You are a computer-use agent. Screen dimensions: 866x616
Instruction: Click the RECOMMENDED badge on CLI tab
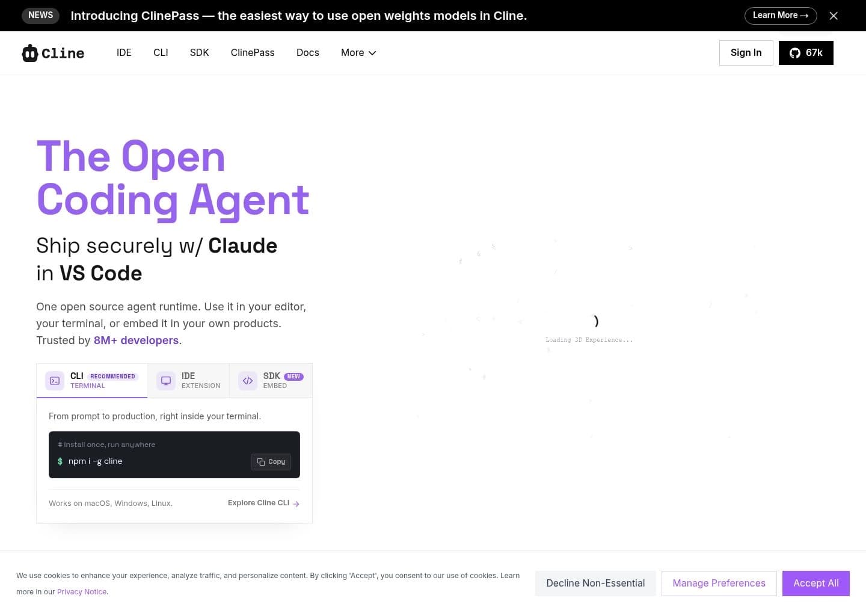pyautogui.click(x=112, y=377)
